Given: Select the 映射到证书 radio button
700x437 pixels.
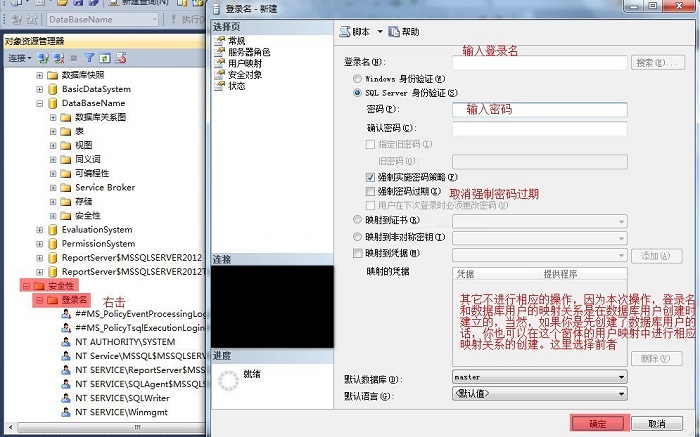Looking at the screenshot, I should pyautogui.click(x=357, y=220).
